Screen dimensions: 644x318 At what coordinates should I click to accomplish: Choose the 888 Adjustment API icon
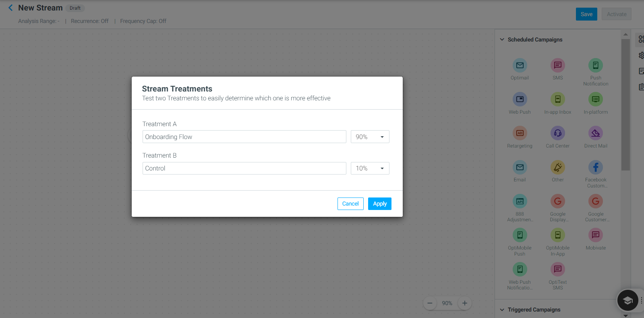[520, 201]
